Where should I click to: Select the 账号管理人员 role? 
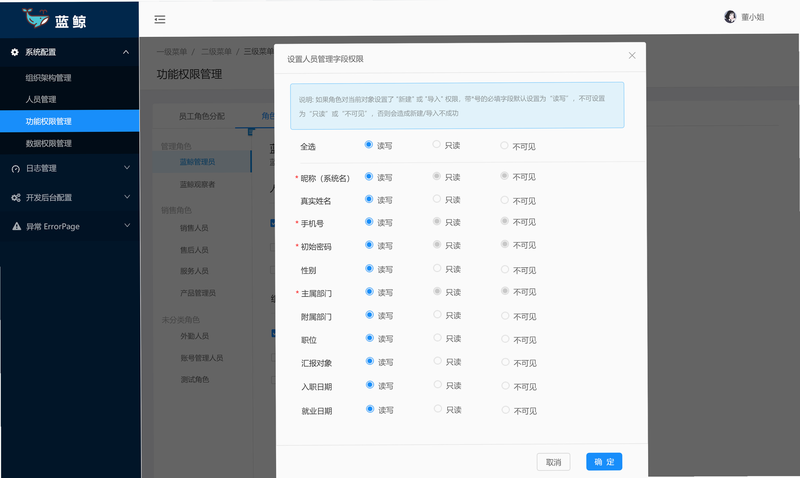point(202,358)
